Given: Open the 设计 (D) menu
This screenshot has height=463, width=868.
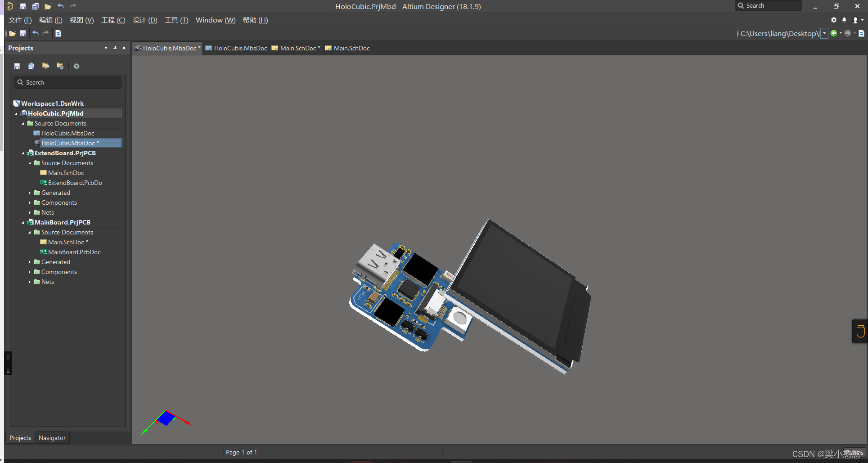Looking at the screenshot, I should click(145, 20).
